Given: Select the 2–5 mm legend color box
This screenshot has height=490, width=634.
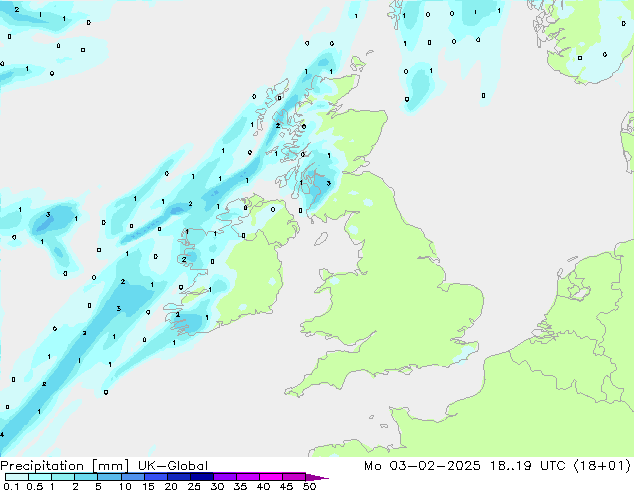Looking at the screenshot, I should coord(86,477).
